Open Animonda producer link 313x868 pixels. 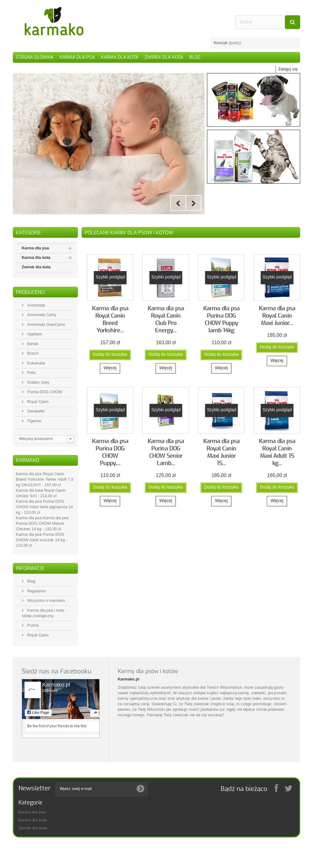36,306
